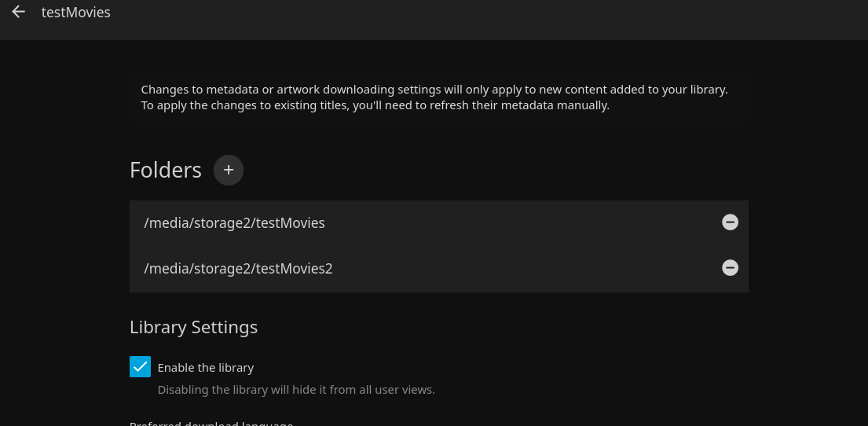Remove the /media/storage2/testMovies folder
The image size is (868, 426).
(x=730, y=222)
